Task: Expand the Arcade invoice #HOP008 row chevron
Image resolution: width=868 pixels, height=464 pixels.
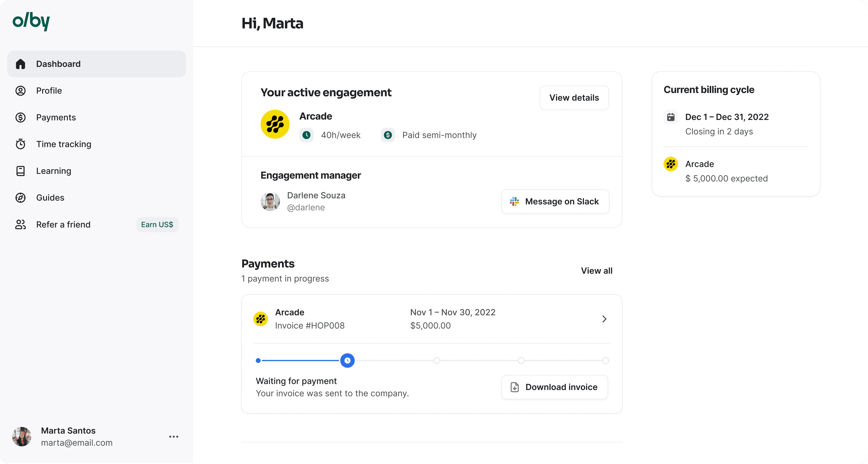Action: (604, 319)
